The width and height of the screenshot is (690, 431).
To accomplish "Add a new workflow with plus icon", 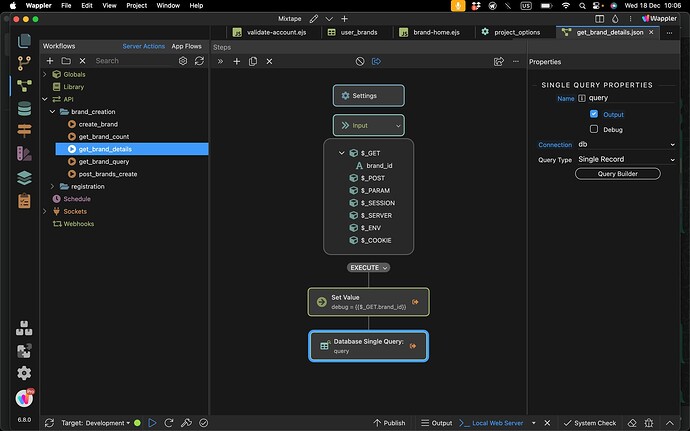I will 50,61.
